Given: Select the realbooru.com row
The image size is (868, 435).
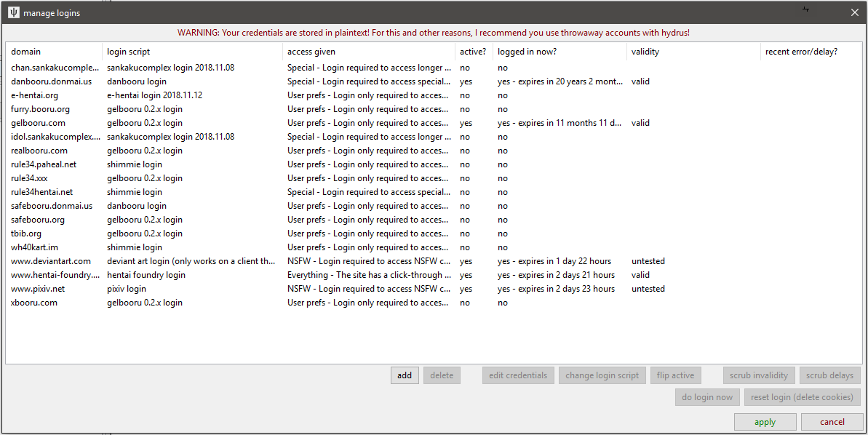Looking at the screenshot, I should 434,151.
